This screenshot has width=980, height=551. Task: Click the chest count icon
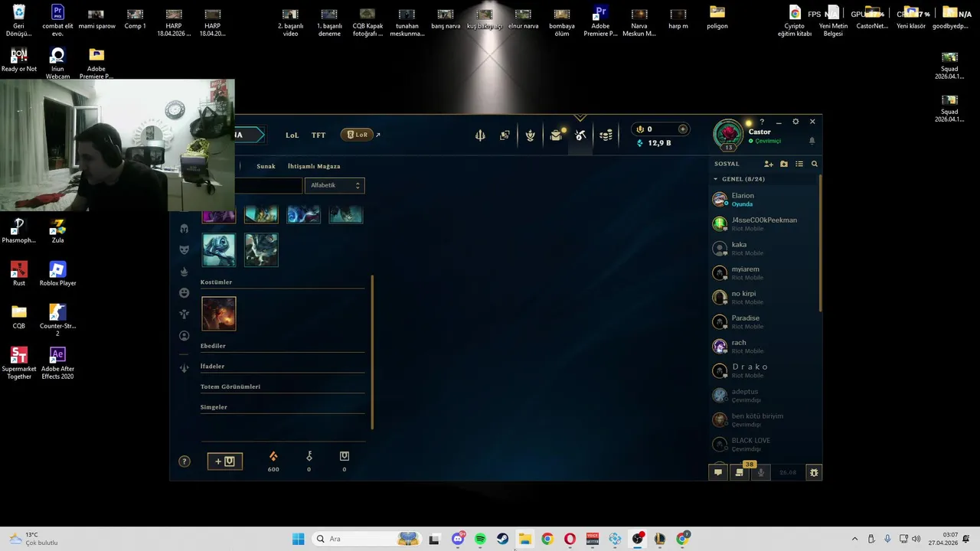click(345, 457)
